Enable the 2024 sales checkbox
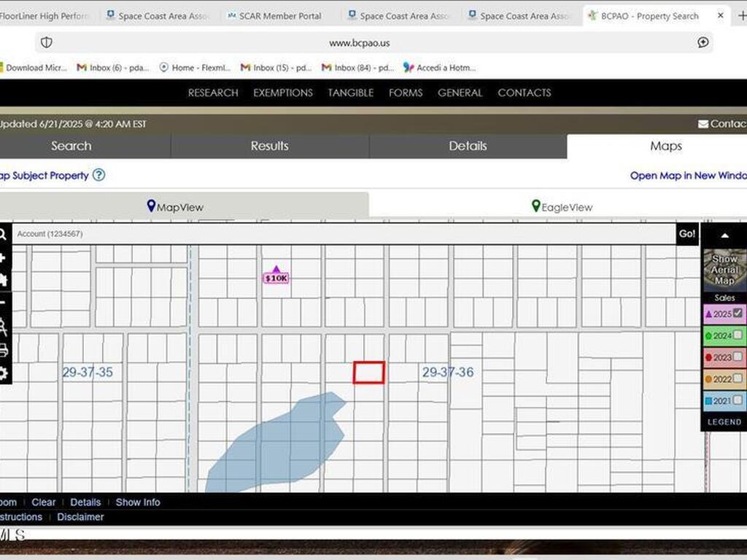This screenshot has width=747, height=560. click(x=736, y=335)
